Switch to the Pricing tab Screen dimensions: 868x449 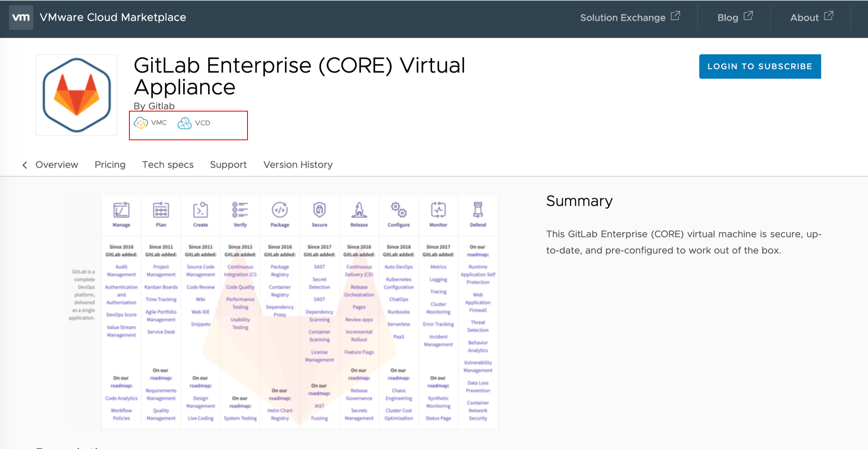pos(110,165)
